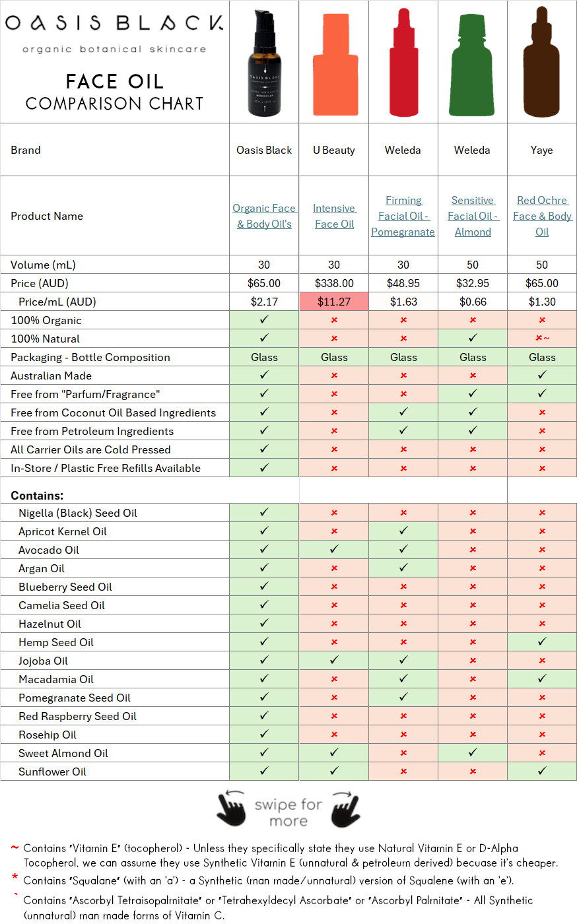This screenshot has width=577, height=924.
Task: Switch to the U Beauty column header
Action: pyautogui.click(x=333, y=150)
